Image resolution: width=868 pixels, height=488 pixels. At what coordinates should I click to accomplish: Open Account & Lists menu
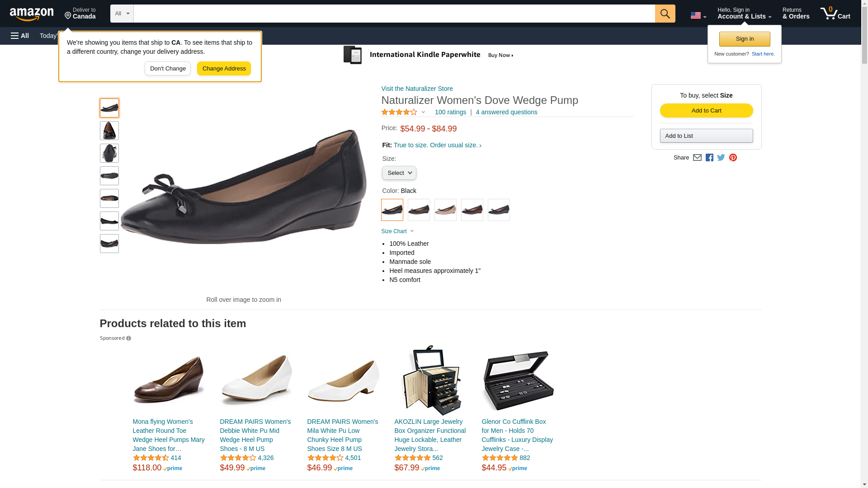point(744,14)
